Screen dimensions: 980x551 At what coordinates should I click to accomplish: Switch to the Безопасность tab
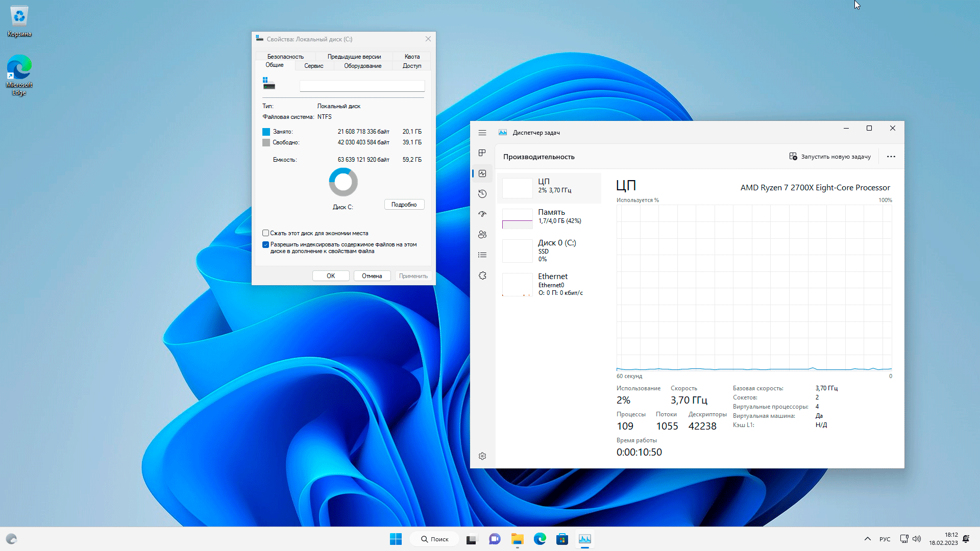[x=285, y=57]
